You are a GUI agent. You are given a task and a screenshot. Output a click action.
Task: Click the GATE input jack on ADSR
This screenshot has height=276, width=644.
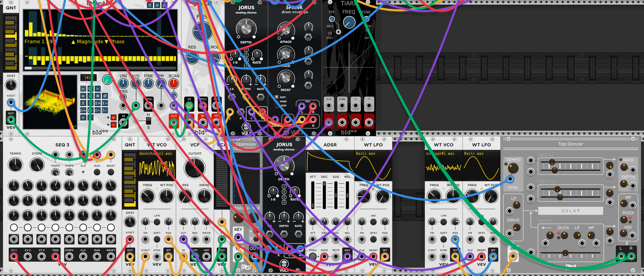(324, 257)
